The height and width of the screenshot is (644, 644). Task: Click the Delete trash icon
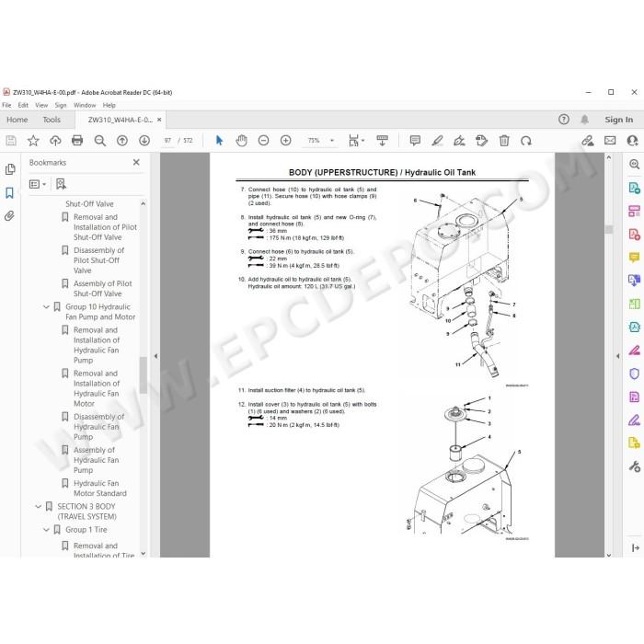[x=504, y=141]
